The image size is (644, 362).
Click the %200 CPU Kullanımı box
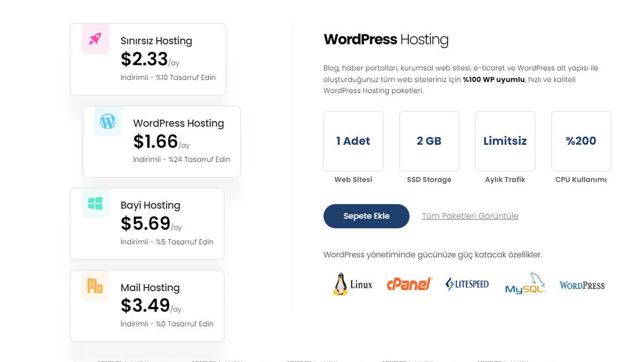581,141
